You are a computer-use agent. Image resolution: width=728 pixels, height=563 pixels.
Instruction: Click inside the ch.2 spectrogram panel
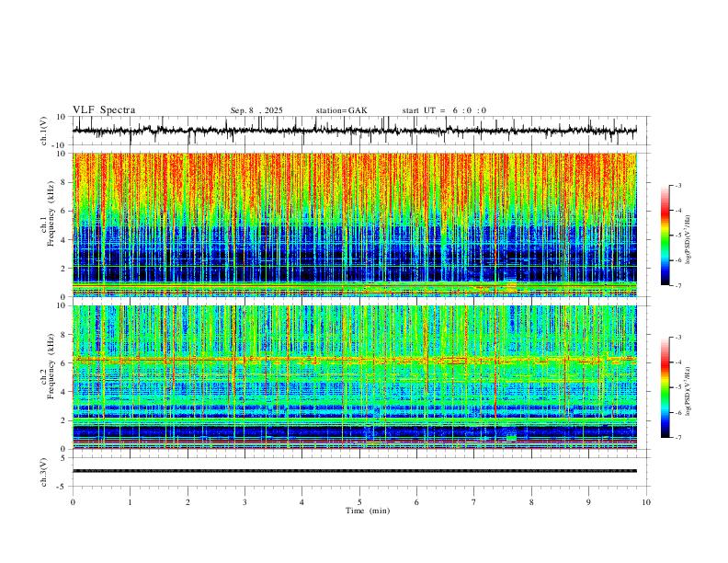pyautogui.click(x=354, y=377)
